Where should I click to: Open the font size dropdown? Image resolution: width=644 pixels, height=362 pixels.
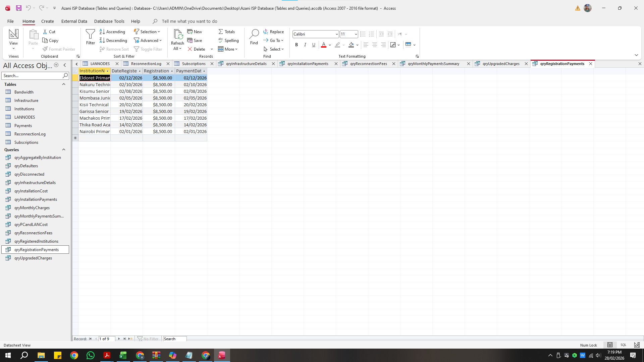point(356,34)
